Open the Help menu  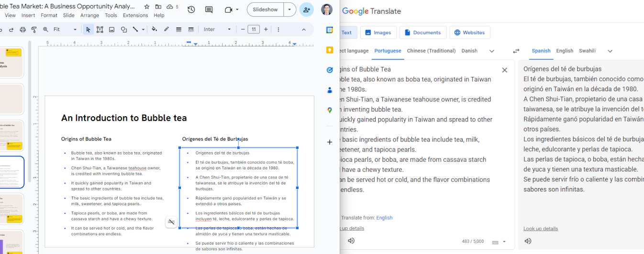pos(159,15)
